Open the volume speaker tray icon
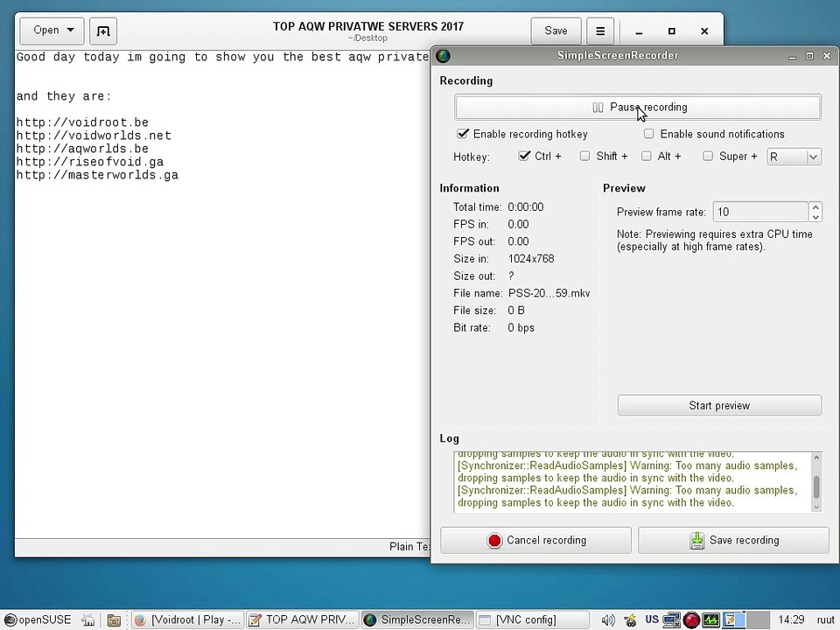This screenshot has height=630, width=840. pyautogui.click(x=608, y=620)
